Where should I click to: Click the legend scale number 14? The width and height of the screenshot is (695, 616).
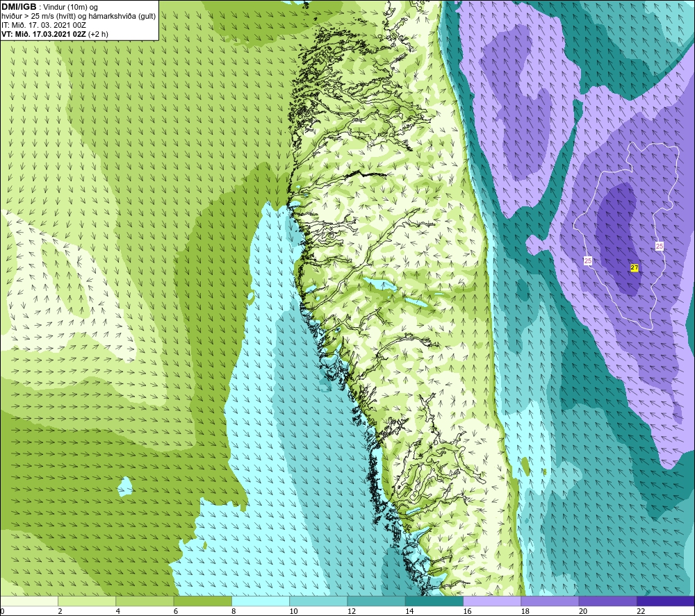409,612
